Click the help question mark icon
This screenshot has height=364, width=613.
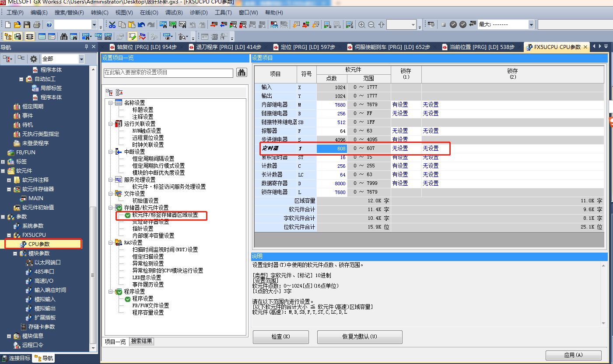click(49, 25)
